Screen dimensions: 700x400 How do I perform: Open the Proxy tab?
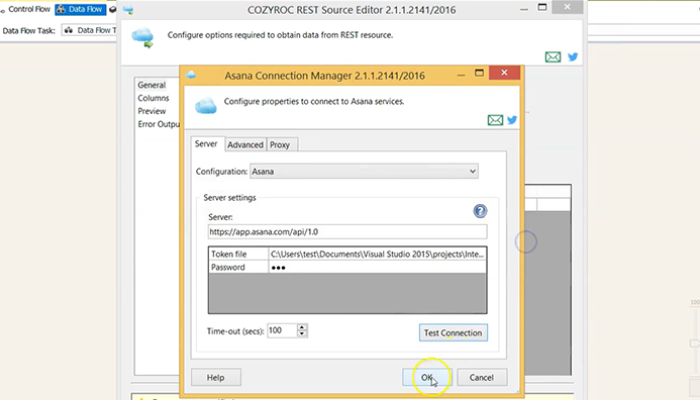coord(280,145)
